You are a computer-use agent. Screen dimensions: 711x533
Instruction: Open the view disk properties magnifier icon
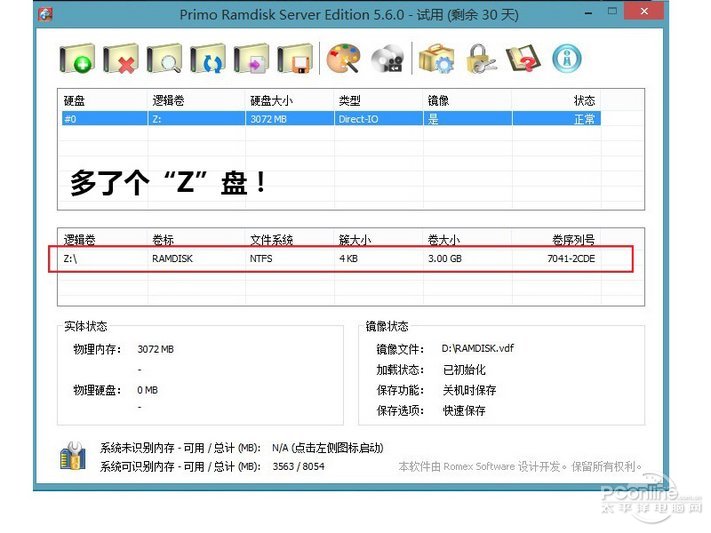pos(164,58)
